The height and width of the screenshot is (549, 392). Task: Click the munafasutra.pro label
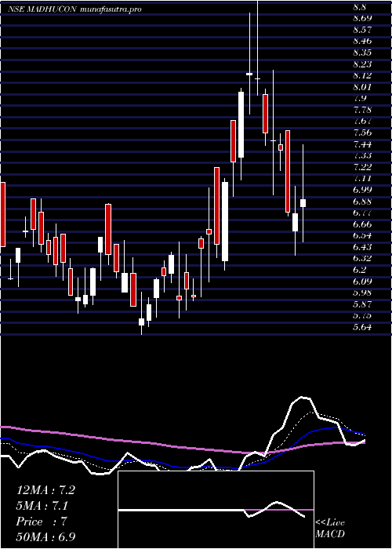click(x=111, y=9)
